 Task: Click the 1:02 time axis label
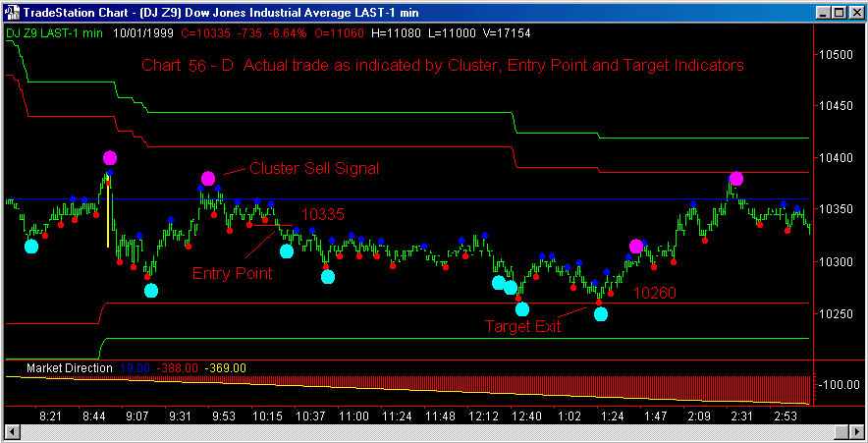[570, 416]
